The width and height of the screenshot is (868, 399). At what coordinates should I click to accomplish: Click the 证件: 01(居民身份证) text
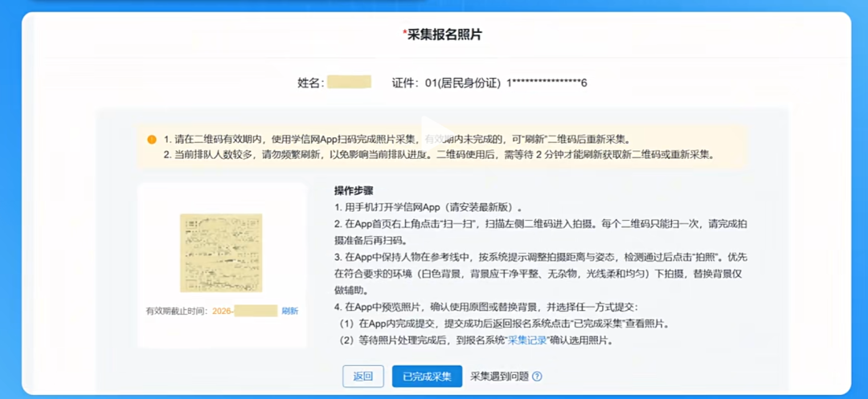[446, 83]
